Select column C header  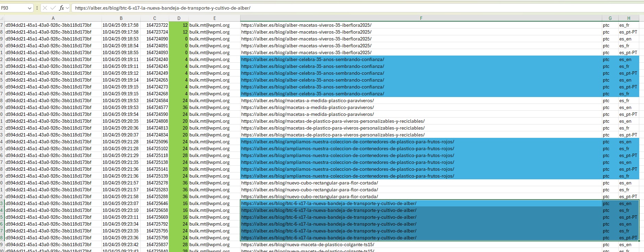click(154, 18)
